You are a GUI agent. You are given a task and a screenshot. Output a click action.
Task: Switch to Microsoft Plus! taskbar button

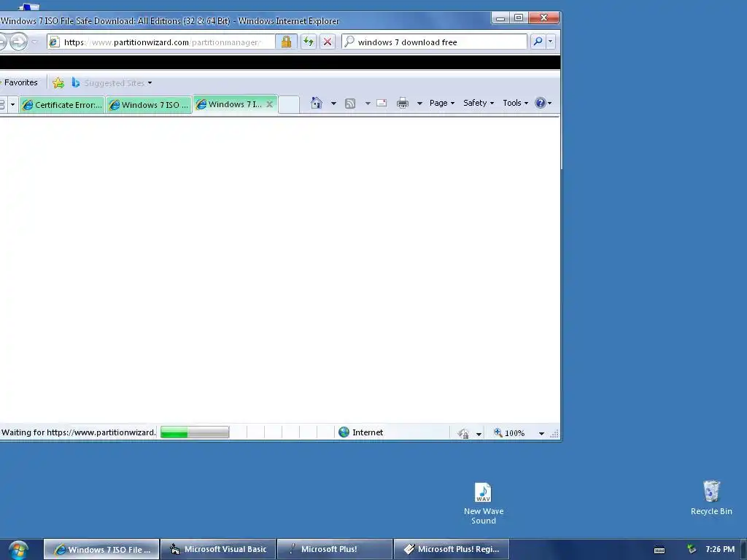[335, 550]
